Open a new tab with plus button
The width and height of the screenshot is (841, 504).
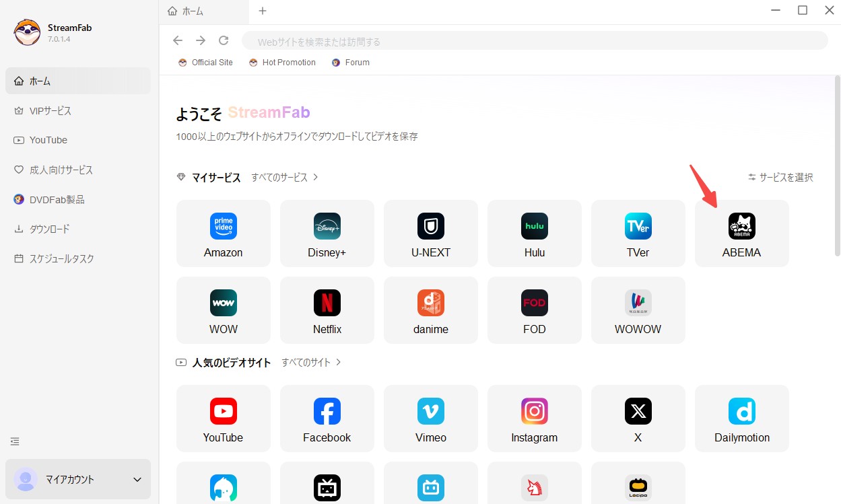(263, 11)
